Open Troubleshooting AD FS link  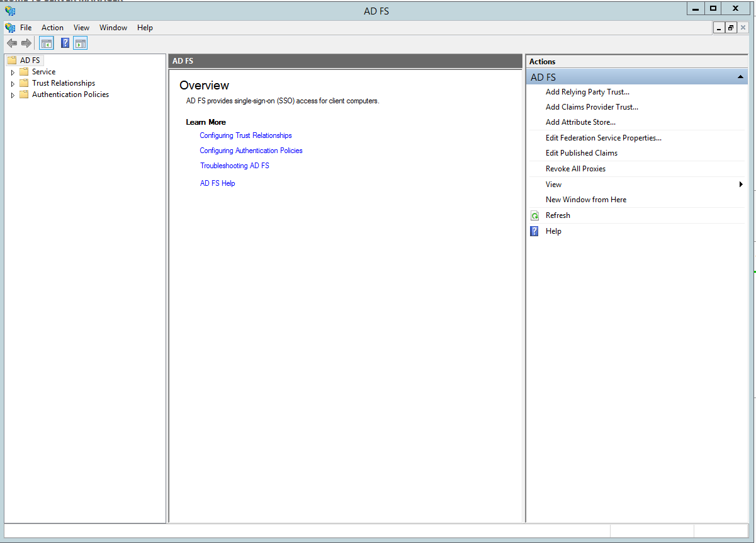tap(235, 166)
